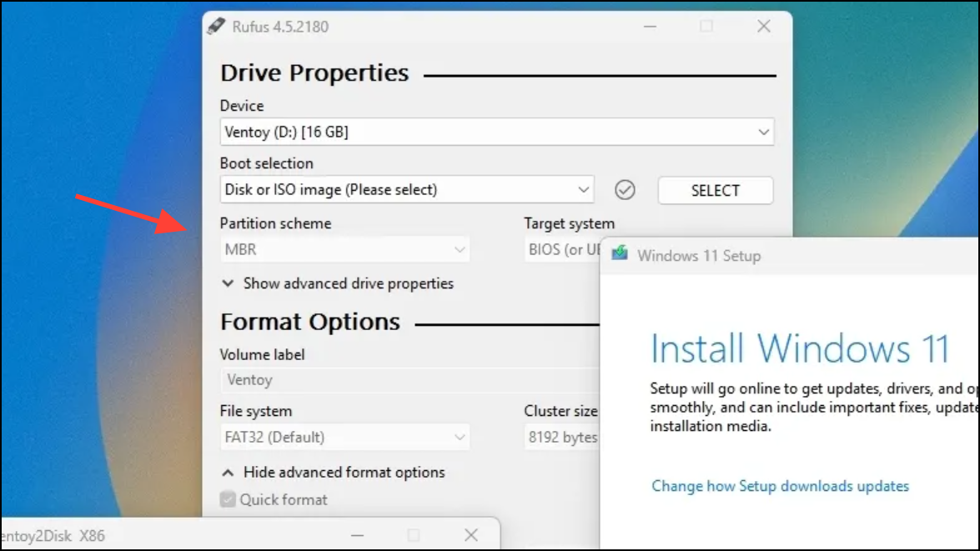The width and height of the screenshot is (980, 551).
Task: Collapse Hide advanced format options
Action: pyautogui.click(x=333, y=473)
